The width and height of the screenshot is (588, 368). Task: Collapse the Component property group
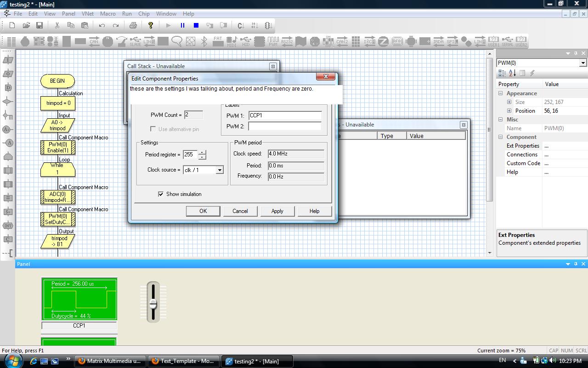coord(501,137)
